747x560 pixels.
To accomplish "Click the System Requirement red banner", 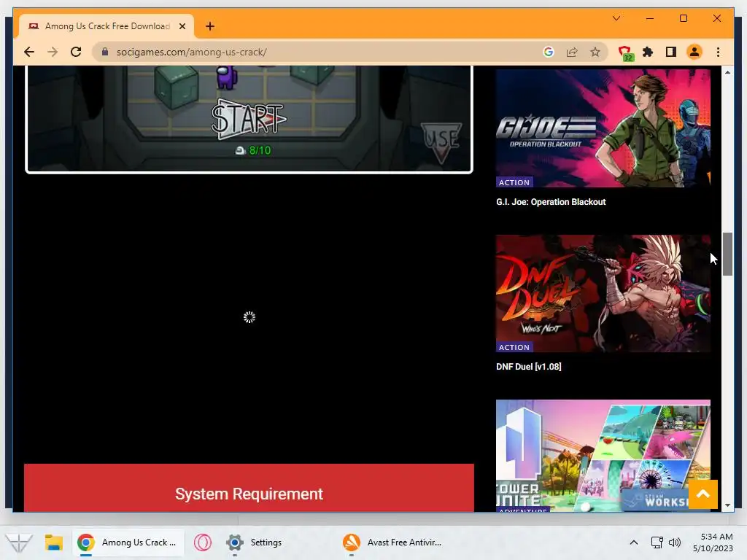I will [x=249, y=488].
